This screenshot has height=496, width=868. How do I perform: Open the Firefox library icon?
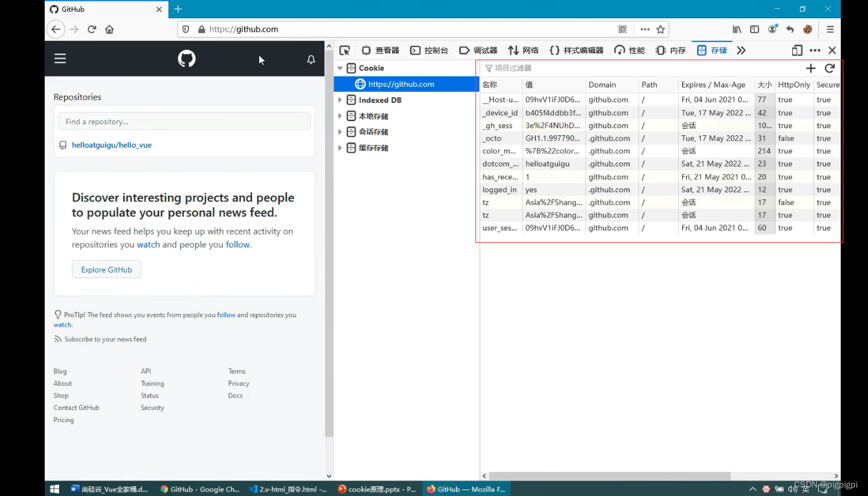pyautogui.click(x=737, y=29)
